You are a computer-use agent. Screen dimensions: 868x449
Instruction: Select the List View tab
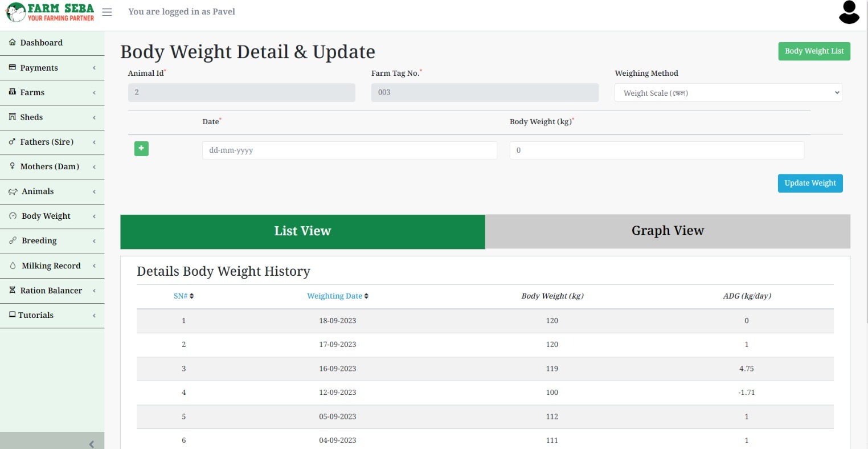[x=302, y=231]
